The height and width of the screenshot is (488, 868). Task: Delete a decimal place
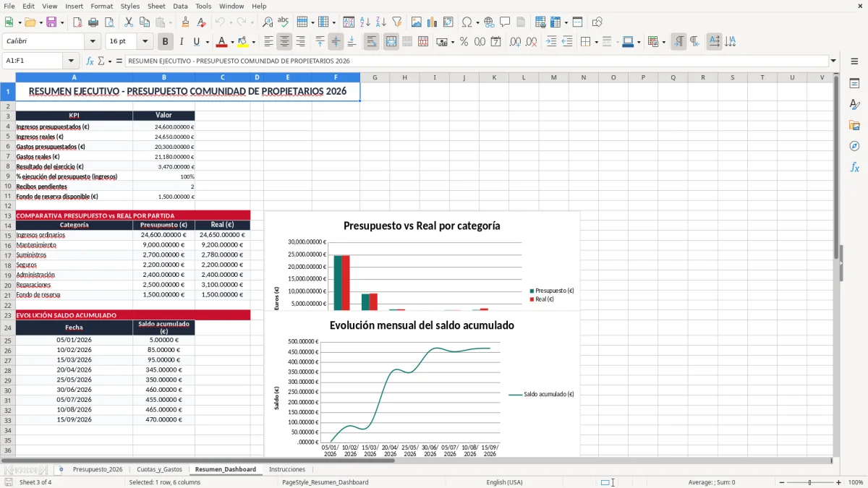(531, 42)
